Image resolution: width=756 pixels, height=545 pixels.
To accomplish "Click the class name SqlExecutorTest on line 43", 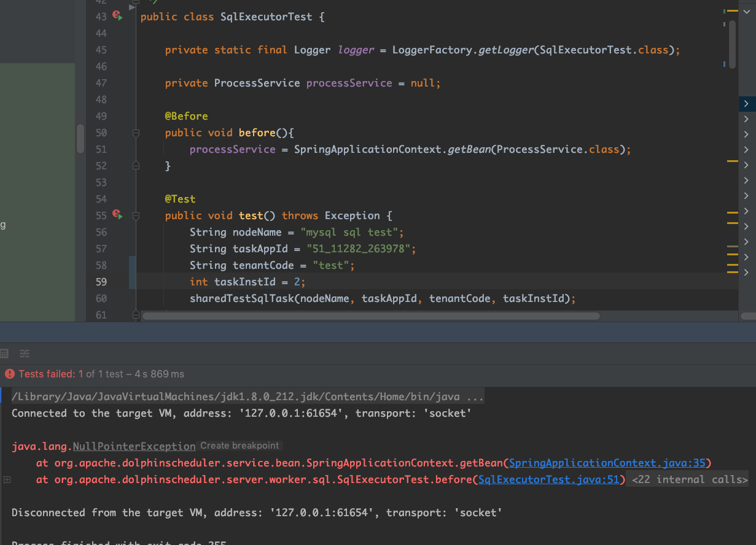I will pos(266,17).
